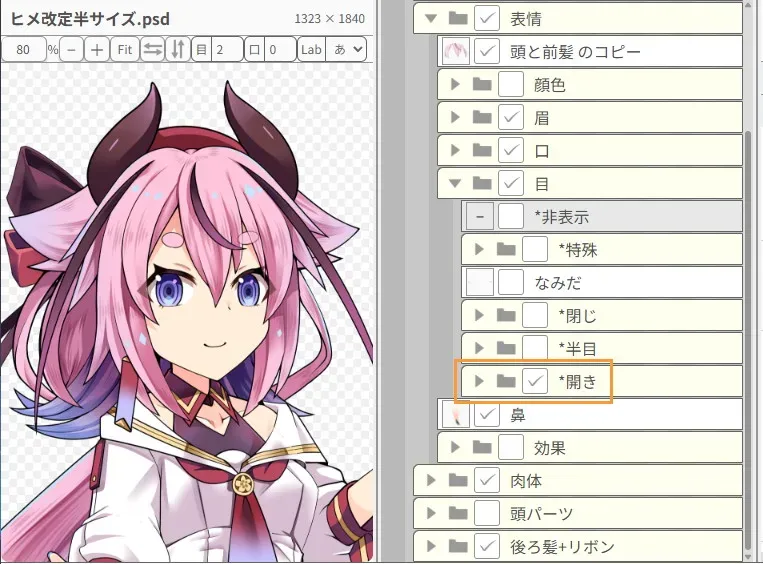Zoom out with the minus button
763x564 pixels.
[72, 50]
